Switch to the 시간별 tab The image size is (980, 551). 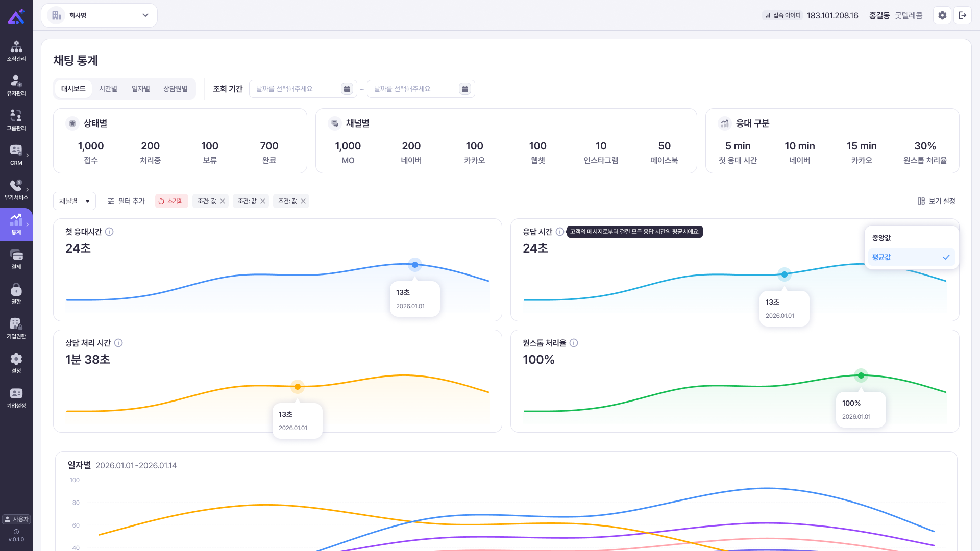(108, 89)
